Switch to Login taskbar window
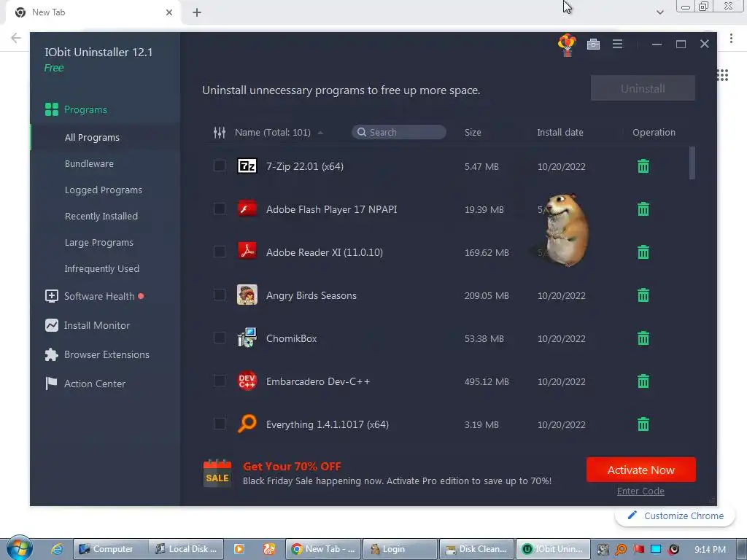 [x=400, y=549]
